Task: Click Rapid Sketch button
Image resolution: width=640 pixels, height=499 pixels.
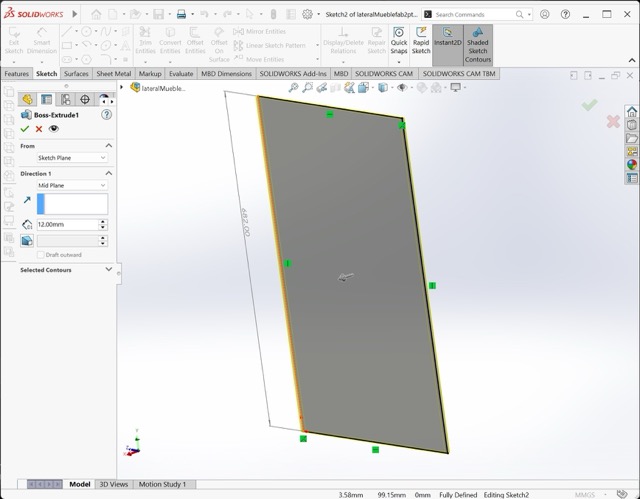Action: (421, 41)
